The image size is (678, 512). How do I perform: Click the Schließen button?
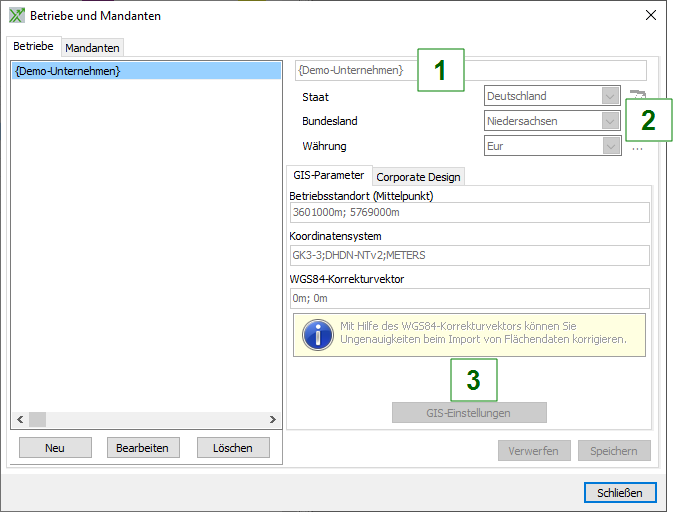click(620, 492)
